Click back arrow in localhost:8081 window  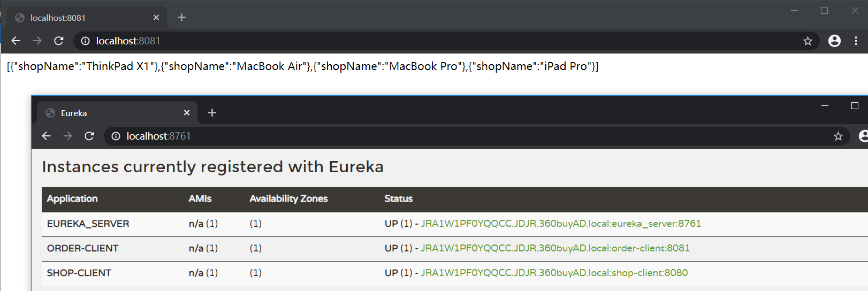pos(16,41)
